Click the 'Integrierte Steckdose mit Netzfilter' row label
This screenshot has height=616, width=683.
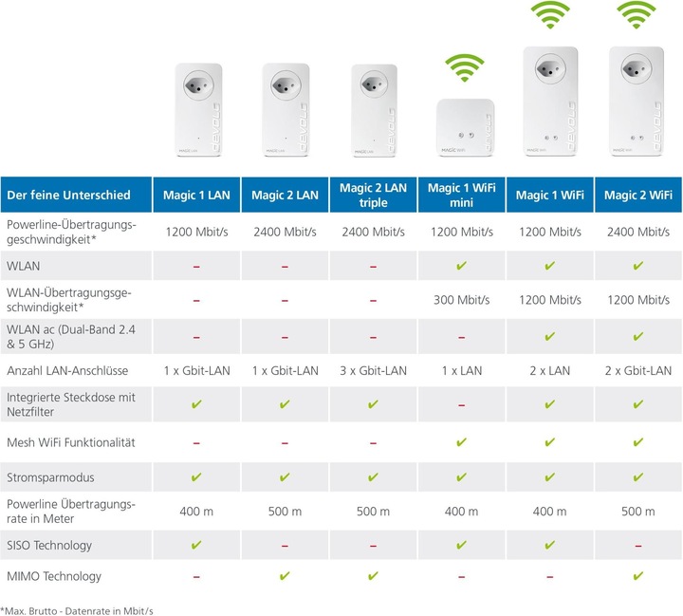[71, 404]
